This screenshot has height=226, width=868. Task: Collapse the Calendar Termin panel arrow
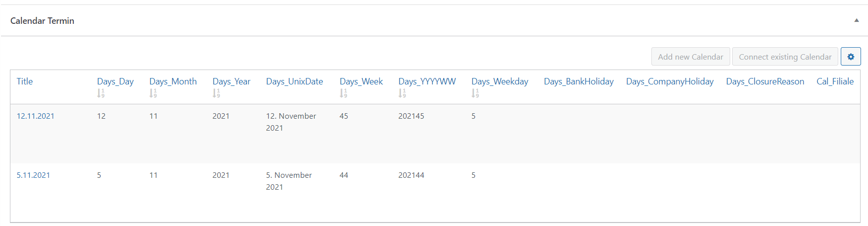click(x=856, y=20)
